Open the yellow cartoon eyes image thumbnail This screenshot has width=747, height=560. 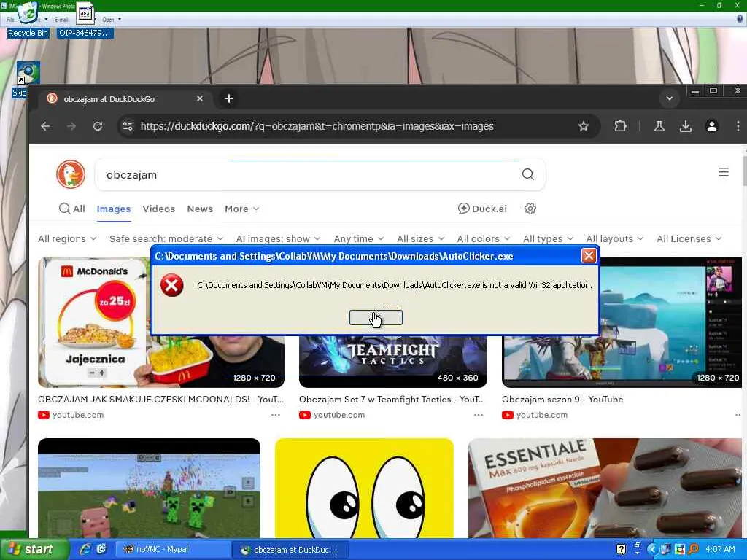365,488
